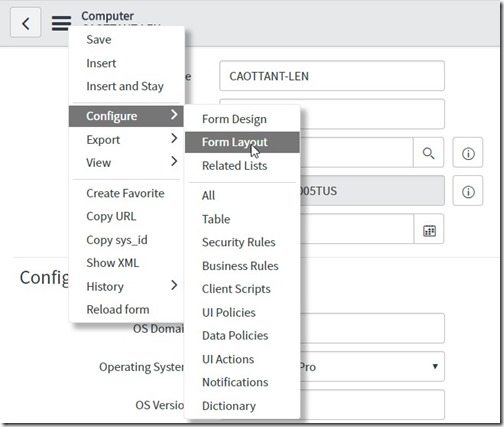Image resolution: width=504 pixels, height=427 pixels.
Task: Click info icon beside the lookup field
Action: point(468,153)
